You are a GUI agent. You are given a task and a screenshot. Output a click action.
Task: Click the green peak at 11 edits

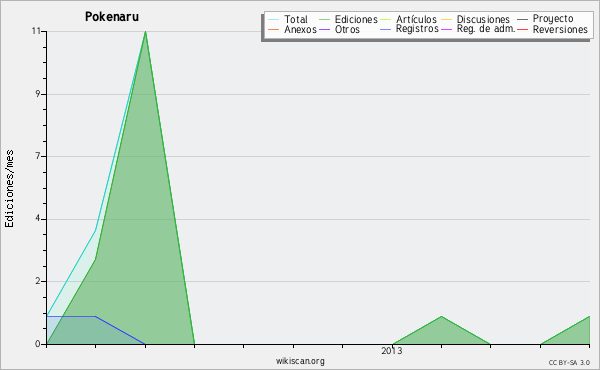[145, 32]
